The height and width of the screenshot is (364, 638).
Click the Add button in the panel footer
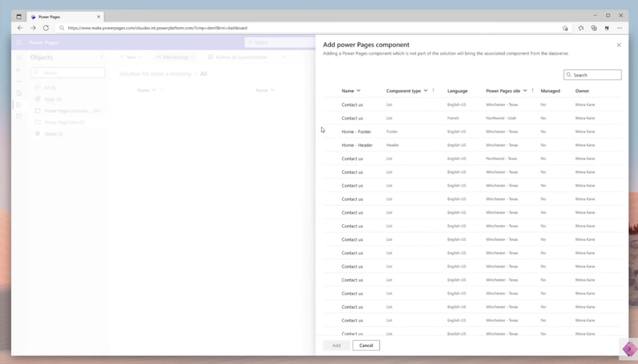click(336, 345)
